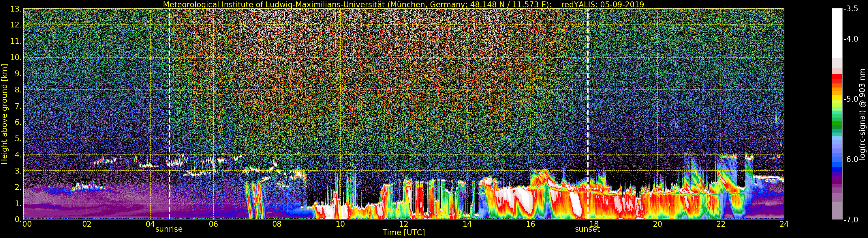The image size is (868, 238).
Task: Click the white dashed sunset line
Action: pos(588,101)
